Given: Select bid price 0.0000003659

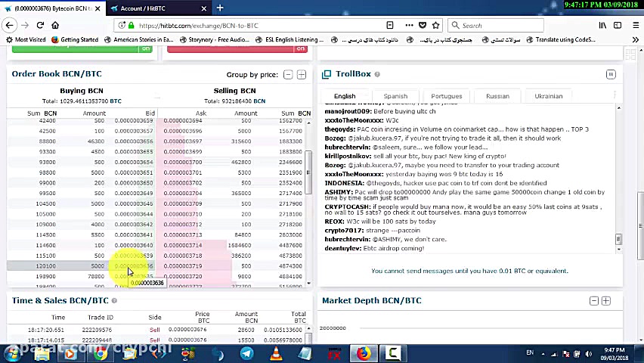Looking at the screenshot, I should click(134, 121).
